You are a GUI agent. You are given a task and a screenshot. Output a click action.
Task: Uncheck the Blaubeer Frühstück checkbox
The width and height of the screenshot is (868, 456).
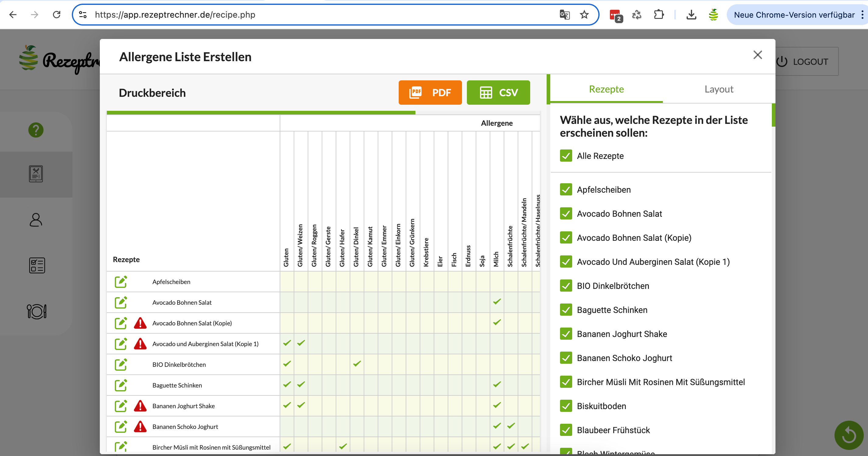pos(566,430)
